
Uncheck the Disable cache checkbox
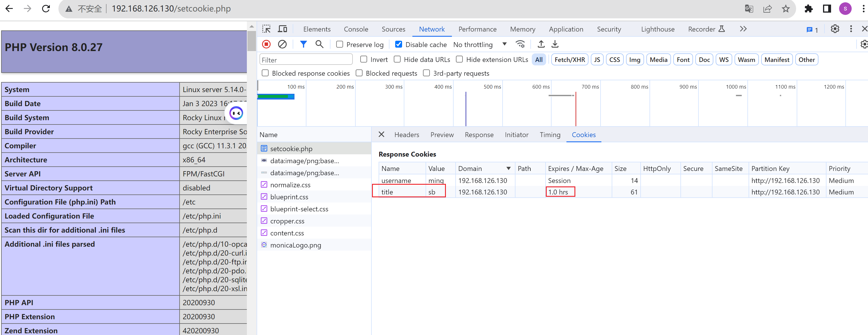(398, 44)
